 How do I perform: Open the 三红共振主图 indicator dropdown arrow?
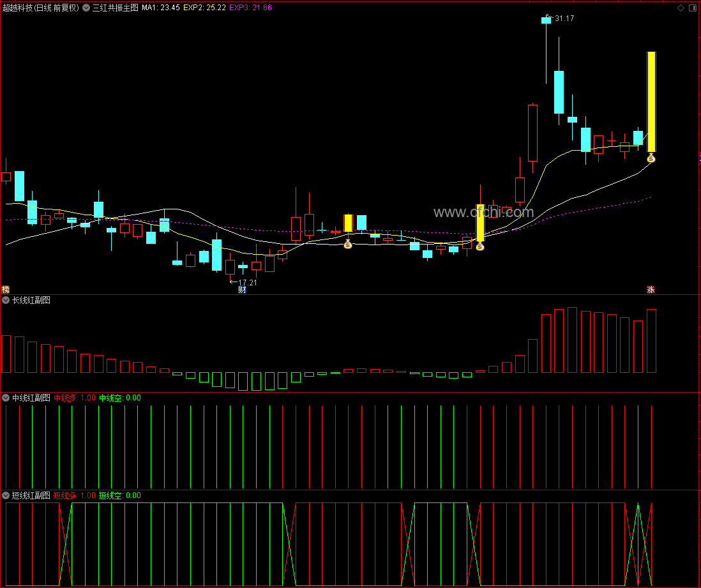click(86, 8)
